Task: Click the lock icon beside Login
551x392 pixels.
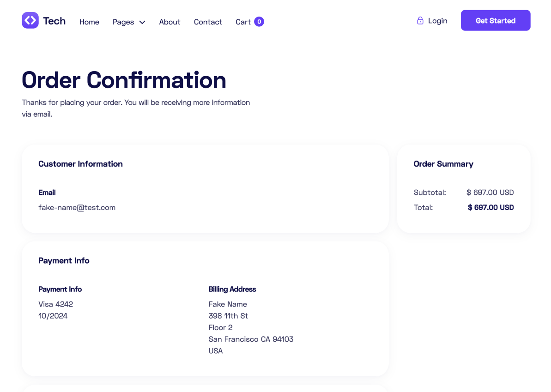Action: click(420, 21)
